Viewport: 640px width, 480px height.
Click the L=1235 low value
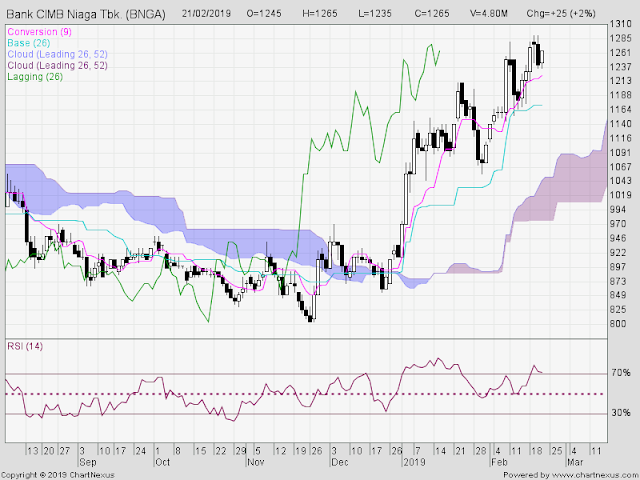coord(375,13)
